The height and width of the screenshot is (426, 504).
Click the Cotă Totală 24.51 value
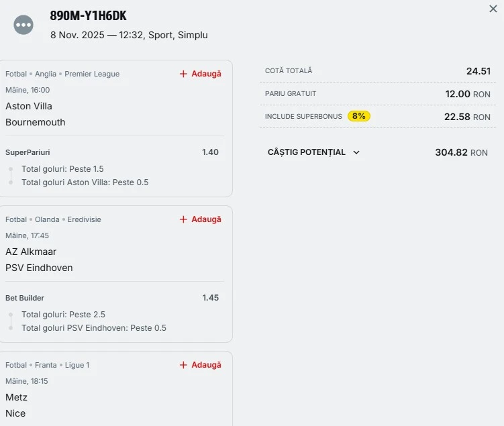(478, 71)
